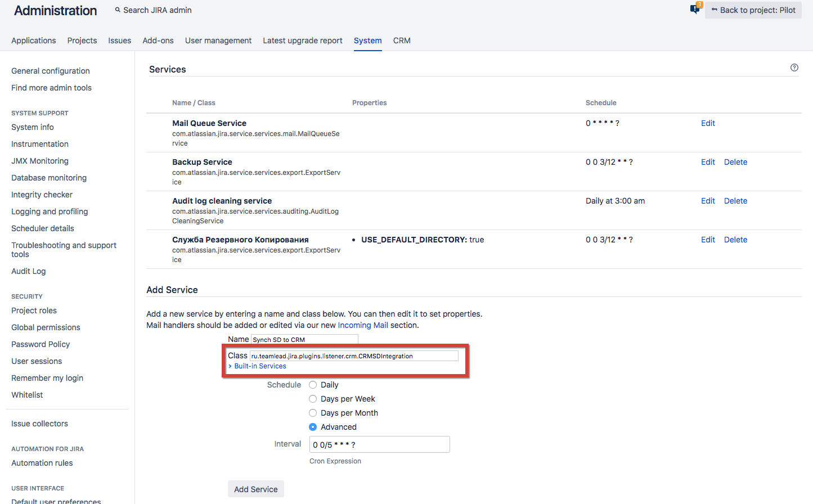Focus the Interval cron expression field
The width and height of the screenshot is (813, 504).
click(380, 444)
